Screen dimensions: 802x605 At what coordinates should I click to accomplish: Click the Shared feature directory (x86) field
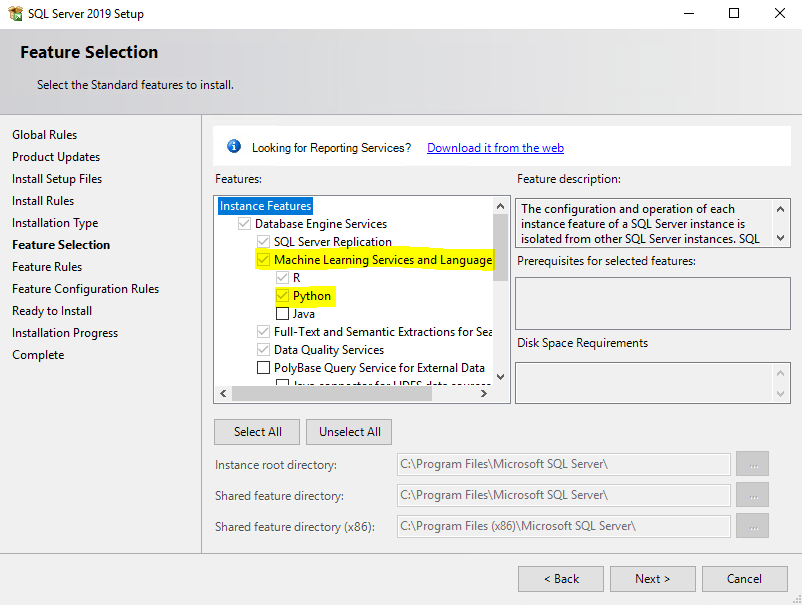[x=564, y=526]
